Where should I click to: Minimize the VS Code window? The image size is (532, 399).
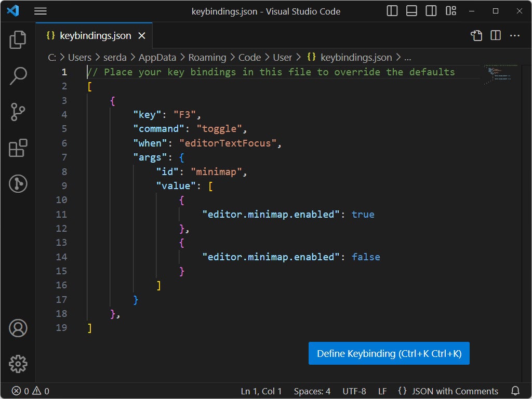coord(472,11)
